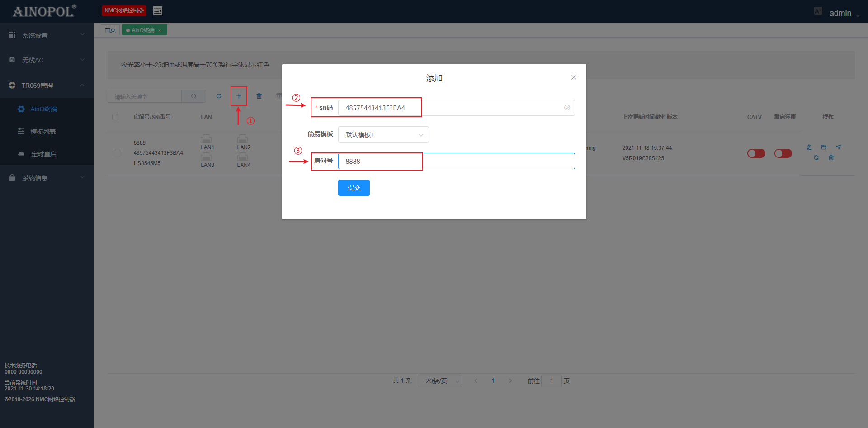Click the refresh icon beside the search box

[219, 96]
